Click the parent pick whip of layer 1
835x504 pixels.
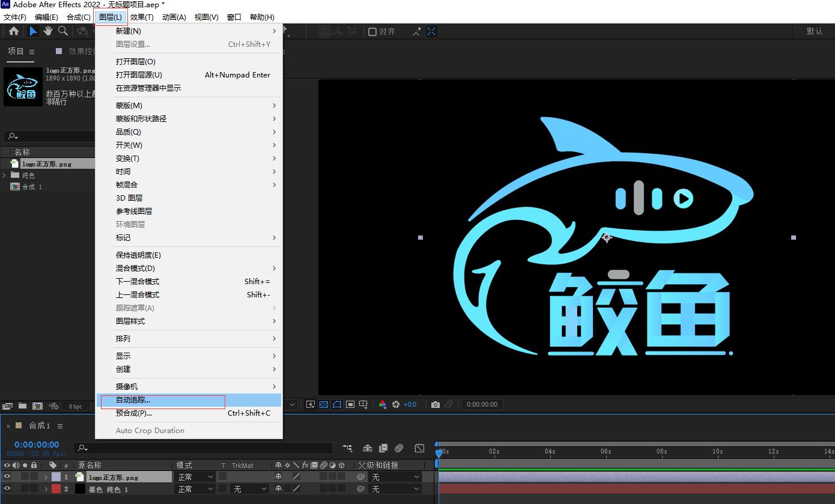click(x=360, y=477)
